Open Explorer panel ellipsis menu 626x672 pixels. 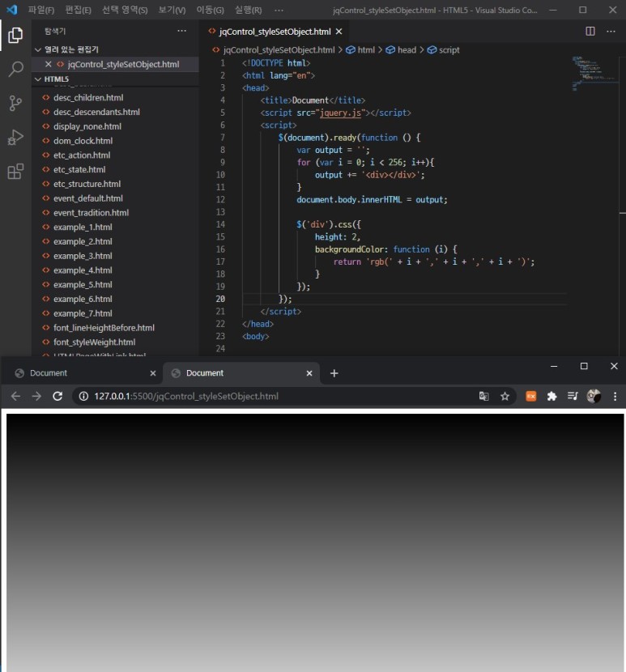point(181,31)
